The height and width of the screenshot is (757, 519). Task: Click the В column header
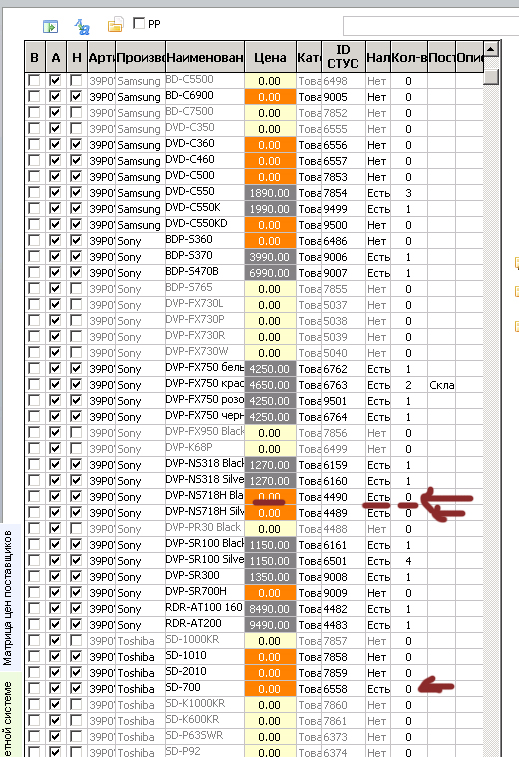coord(35,57)
